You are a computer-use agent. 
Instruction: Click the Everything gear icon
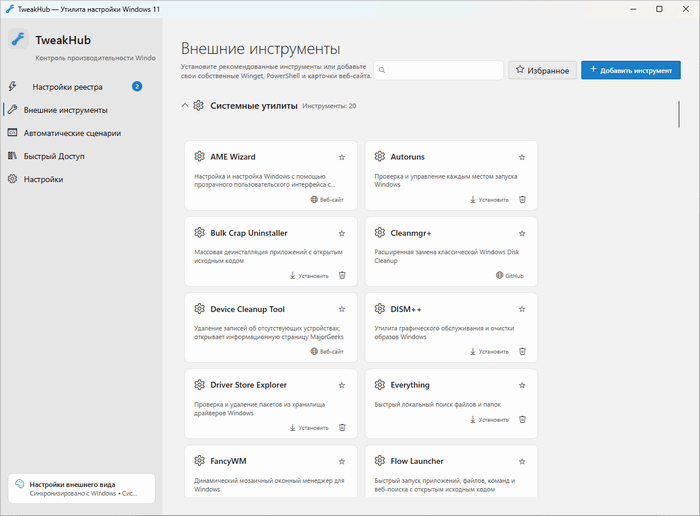[x=379, y=384]
